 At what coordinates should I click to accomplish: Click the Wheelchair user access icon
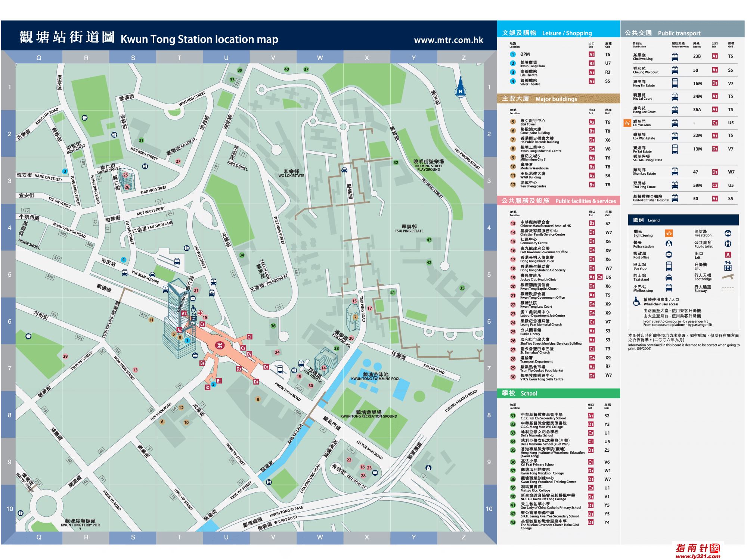(x=636, y=301)
